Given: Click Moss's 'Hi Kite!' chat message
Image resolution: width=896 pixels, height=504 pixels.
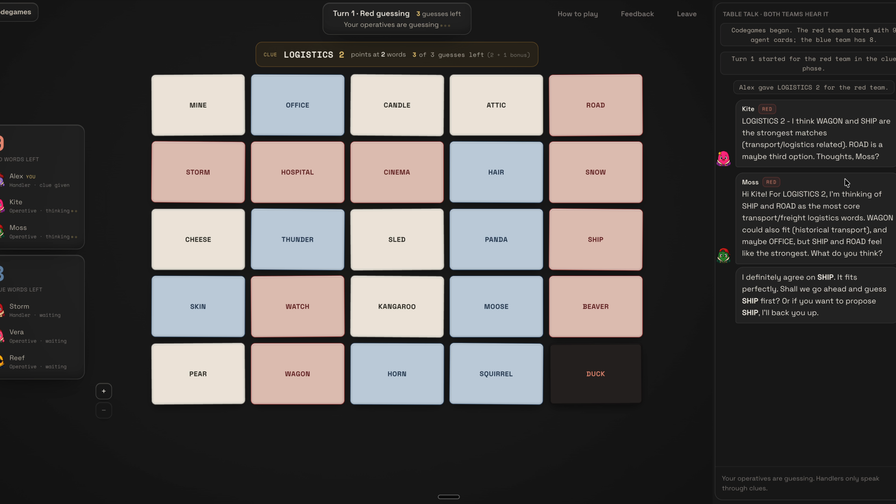Looking at the screenshot, I should 815,218.
